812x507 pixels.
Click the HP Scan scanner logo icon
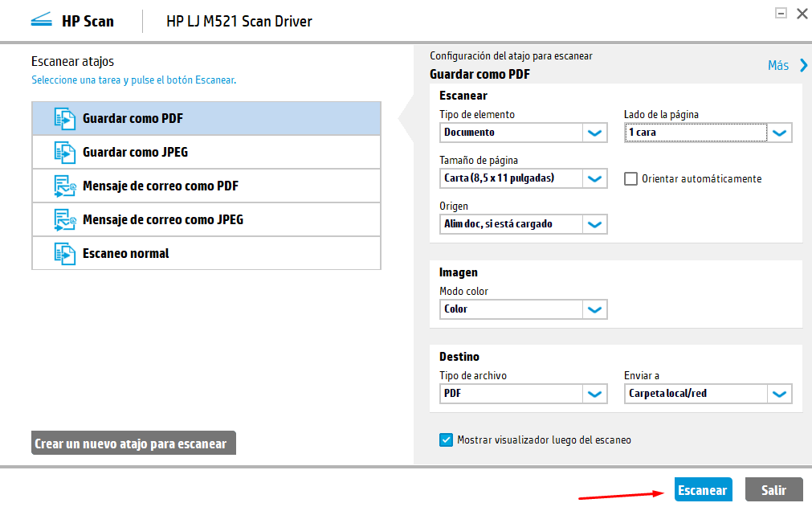[42, 20]
